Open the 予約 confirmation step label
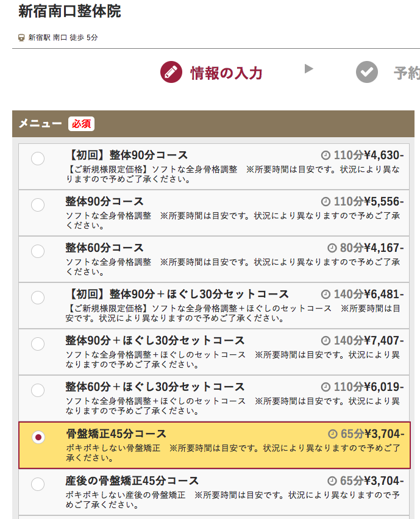This screenshot has width=420, height=519. [407, 73]
